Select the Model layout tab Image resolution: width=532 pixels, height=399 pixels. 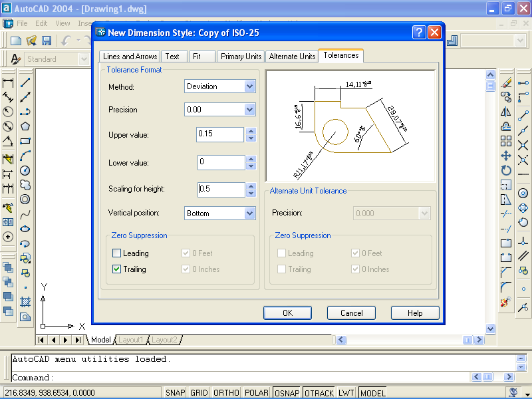pyautogui.click(x=101, y=340)
